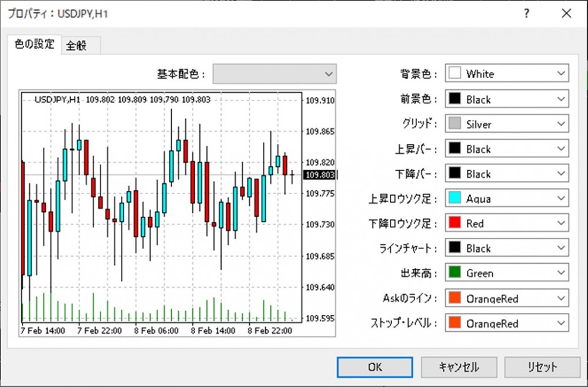Open the 基本配色 color scheme dropdown
588x387 pixels.
click(275, 74)
